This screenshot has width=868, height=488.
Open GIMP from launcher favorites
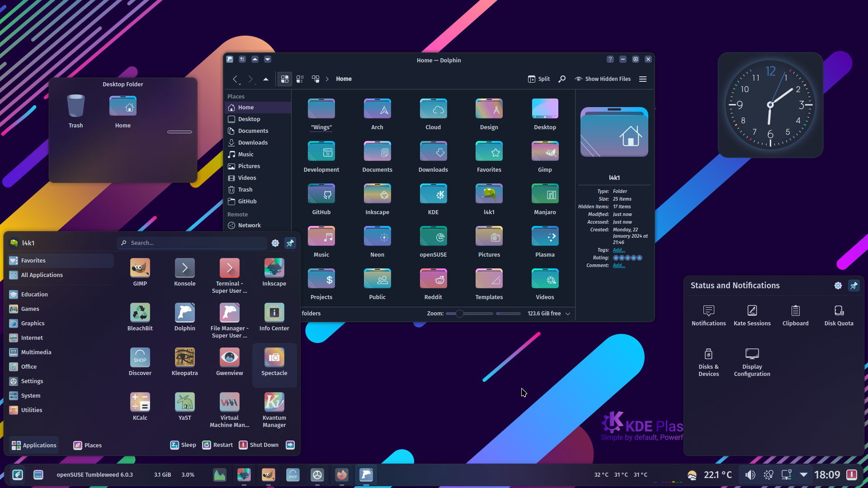coord(140,272)
